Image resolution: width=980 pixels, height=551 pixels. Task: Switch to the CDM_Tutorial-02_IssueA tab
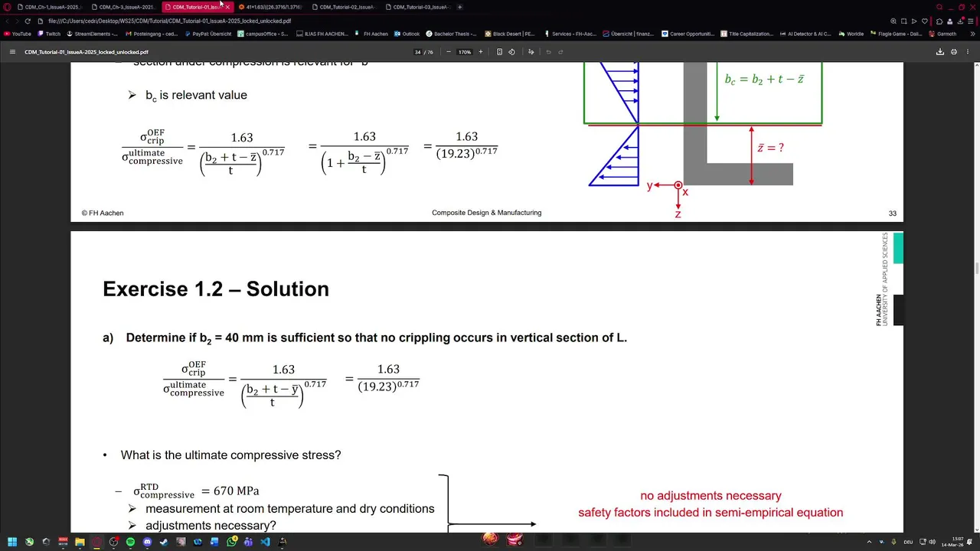pos(343,7)
